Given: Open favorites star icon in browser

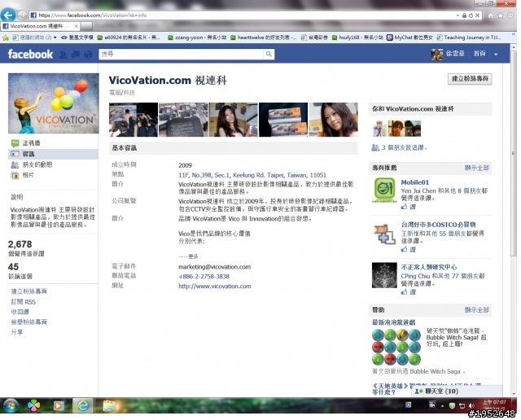Looking at the screenshot, I should tap(501, 15).
